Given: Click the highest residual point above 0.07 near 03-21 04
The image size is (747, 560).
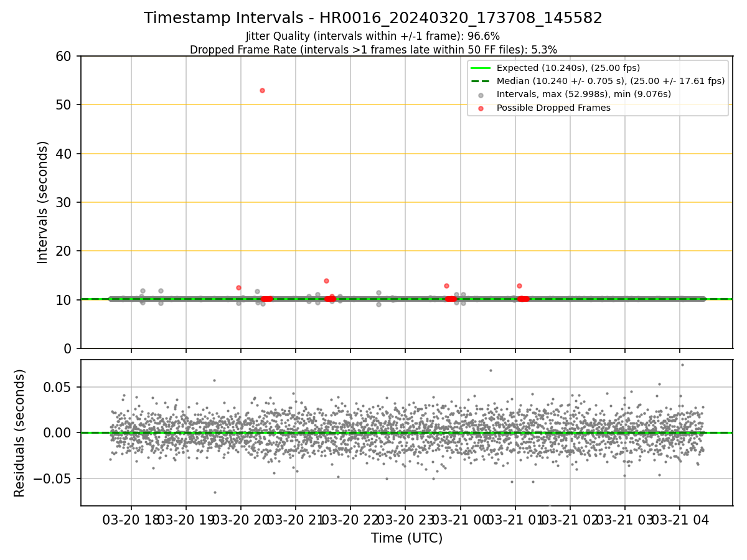Looking at the screenshot, I should coord(682,365).
